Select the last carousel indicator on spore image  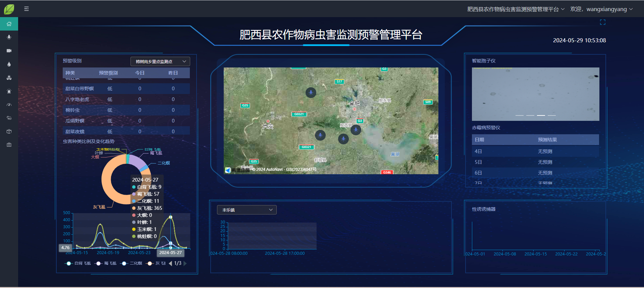pos(552,115)
